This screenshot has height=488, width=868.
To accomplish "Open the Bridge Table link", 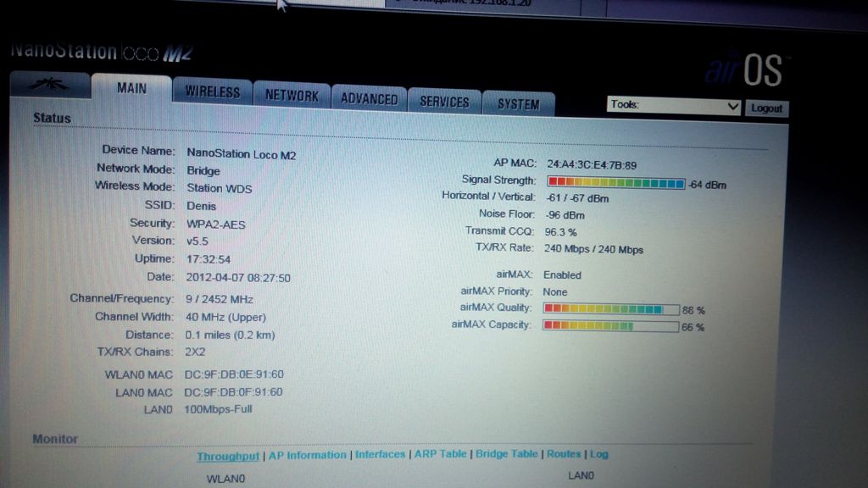I will 507,454.
